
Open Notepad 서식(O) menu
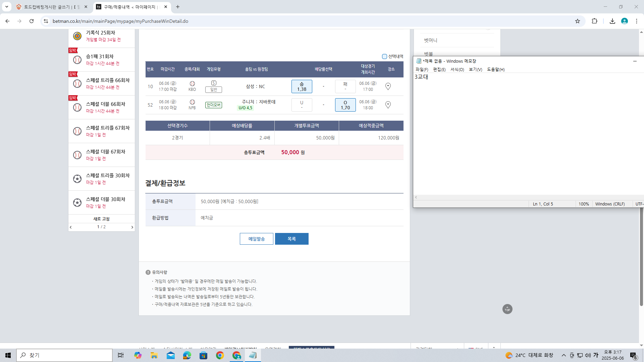[x=457, y=69]
